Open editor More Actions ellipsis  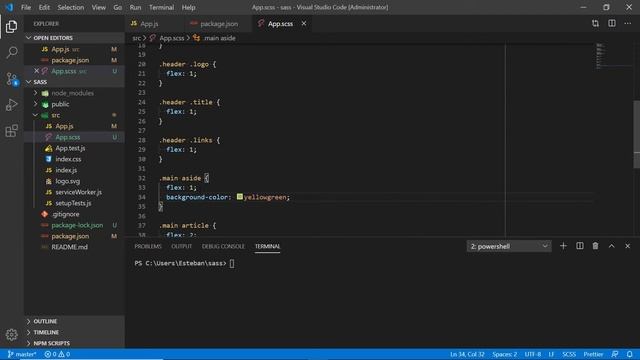628,23
